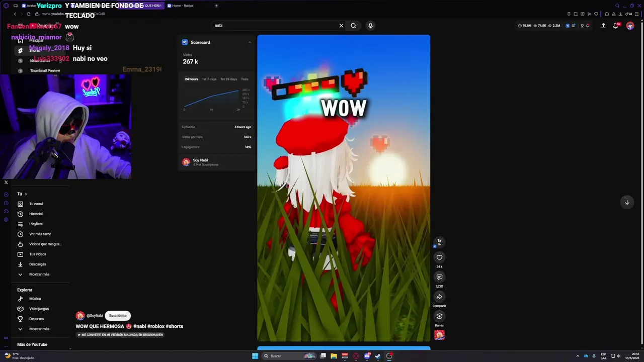Open the YouTube notifications bell
This screenshot has width=644, height=362.
[x=616, y=26]
